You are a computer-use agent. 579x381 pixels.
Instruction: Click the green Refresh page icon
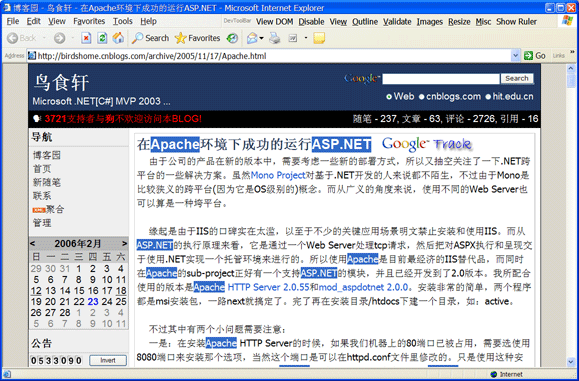click(102, 38)
